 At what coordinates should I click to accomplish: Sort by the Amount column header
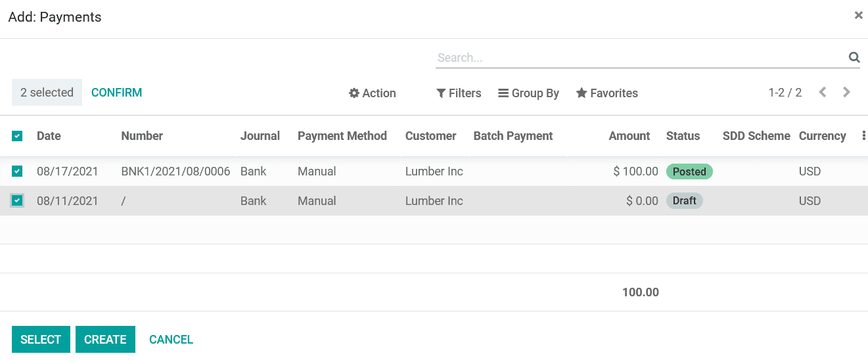click(629, 136)
